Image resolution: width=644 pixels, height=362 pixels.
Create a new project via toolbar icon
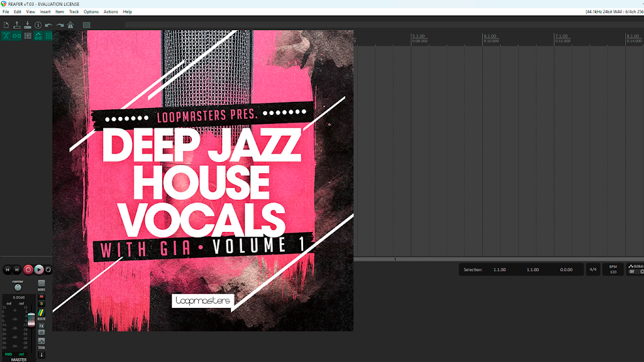tap(6, 25)
